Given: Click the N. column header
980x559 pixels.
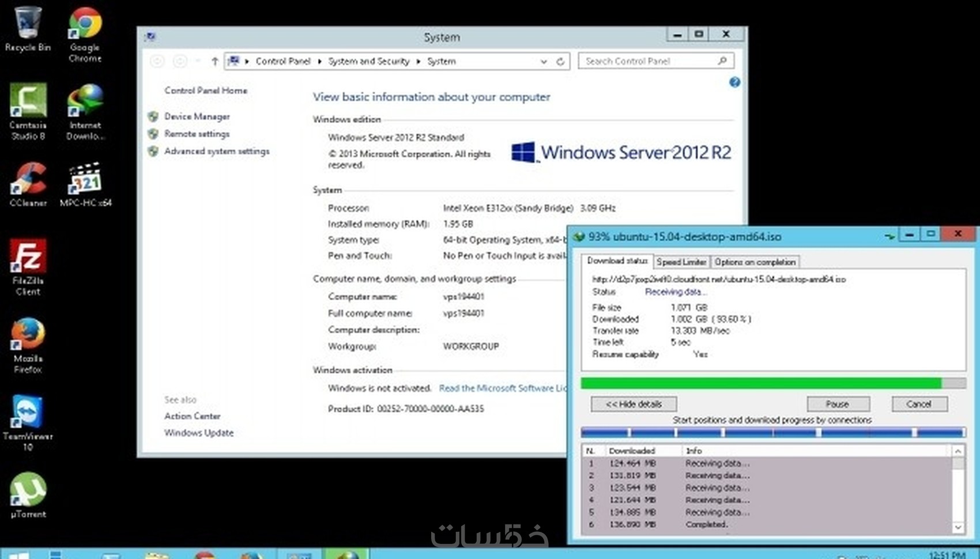Looking at the screenshot, I should pos(593,451).
